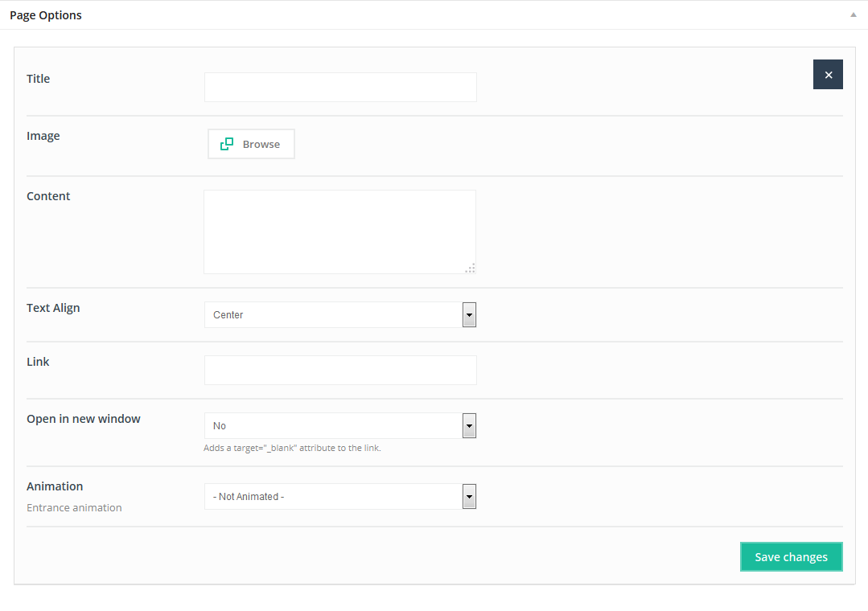Click the Text Align dropdown arrow

pyautogui.click(x=469, y=315)
